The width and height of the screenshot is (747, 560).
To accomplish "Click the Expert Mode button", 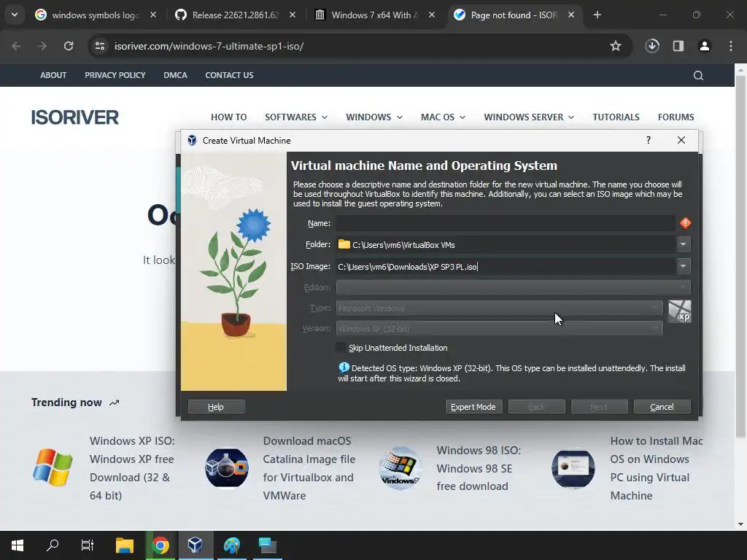I will coord(473,407).
